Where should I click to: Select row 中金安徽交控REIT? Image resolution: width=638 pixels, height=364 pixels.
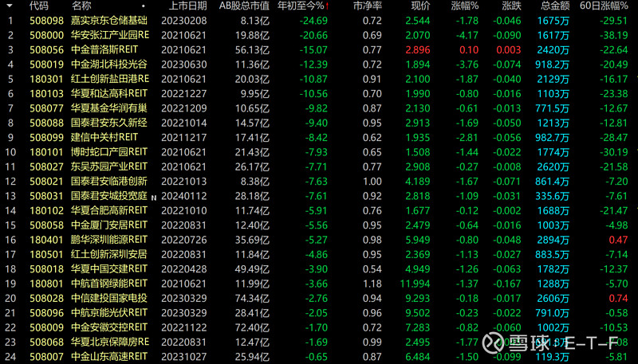click(x=319, y=327)
